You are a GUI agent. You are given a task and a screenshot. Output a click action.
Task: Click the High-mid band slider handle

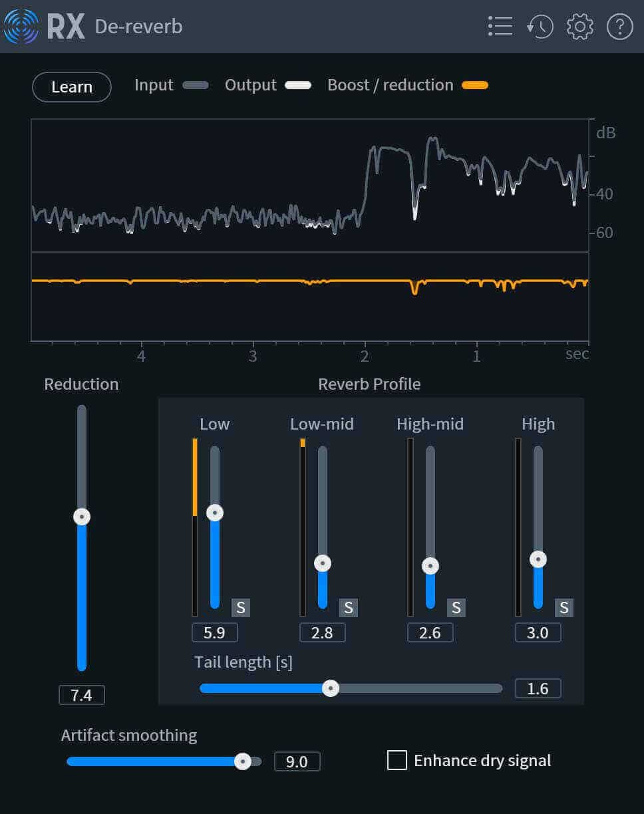pyautogui.click(x=430, y=566)
